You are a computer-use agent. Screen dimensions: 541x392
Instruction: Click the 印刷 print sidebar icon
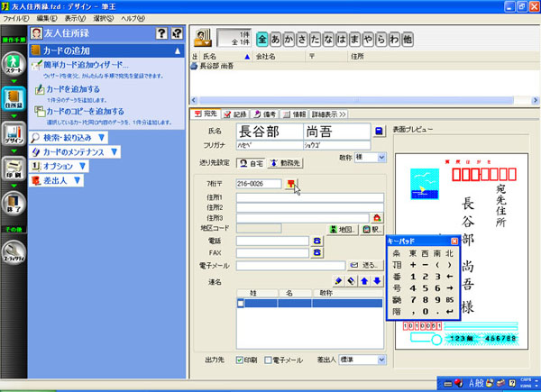pyautogui.click(x=13, y=169)
